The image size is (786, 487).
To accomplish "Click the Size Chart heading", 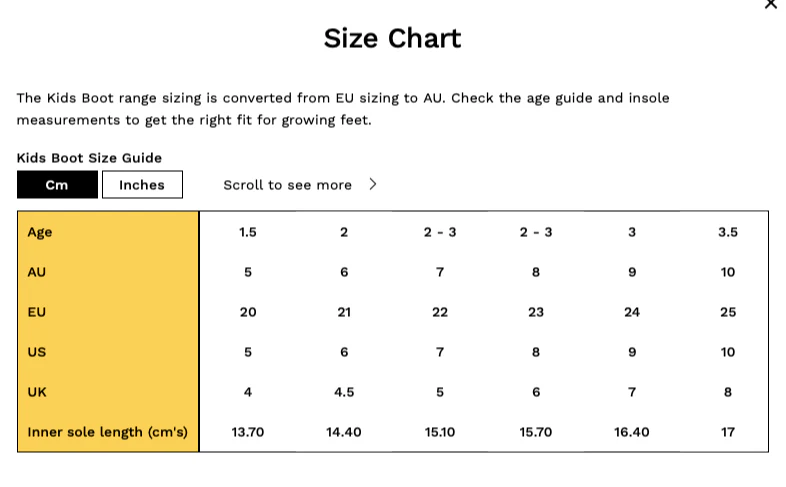I will pyautogui.click(x=392, y=39).
